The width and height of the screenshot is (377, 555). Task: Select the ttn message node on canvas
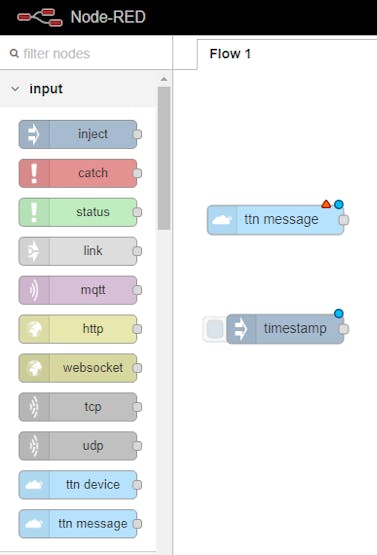click(275, 220)
